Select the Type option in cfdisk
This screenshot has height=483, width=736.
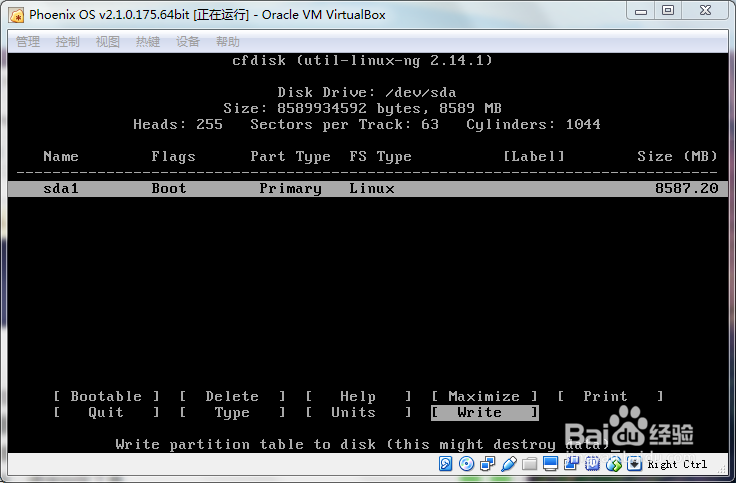pos(232,413)
